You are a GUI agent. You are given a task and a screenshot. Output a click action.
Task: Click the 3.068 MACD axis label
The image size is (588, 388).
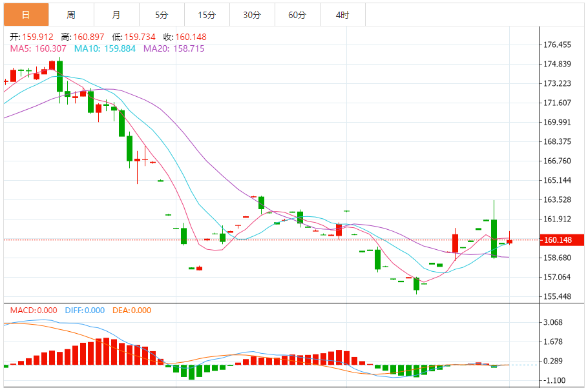(553, 322)
